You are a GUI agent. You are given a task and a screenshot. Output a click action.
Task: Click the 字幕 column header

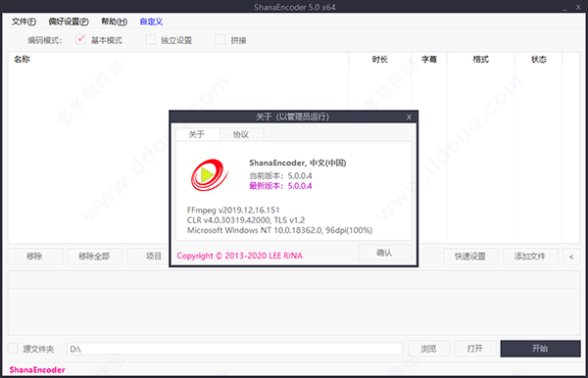(x=429, y=59)
